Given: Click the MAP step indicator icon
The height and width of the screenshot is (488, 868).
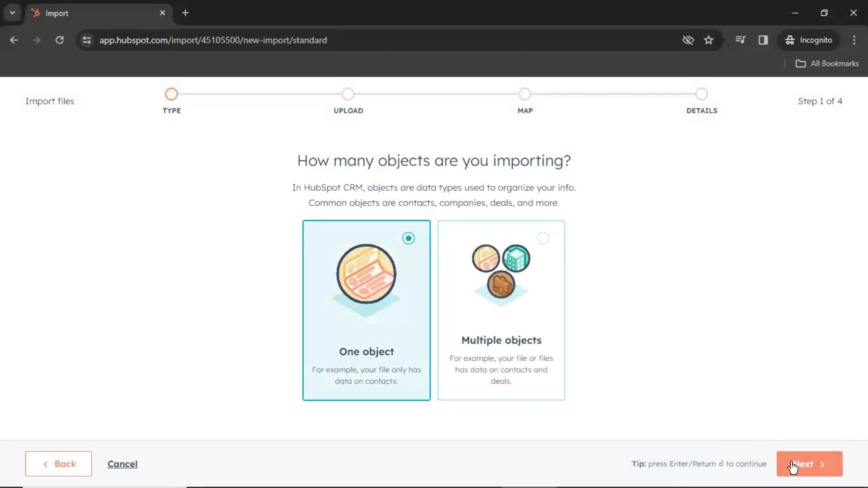Looking at the screenshot, I should pos(524,94).
